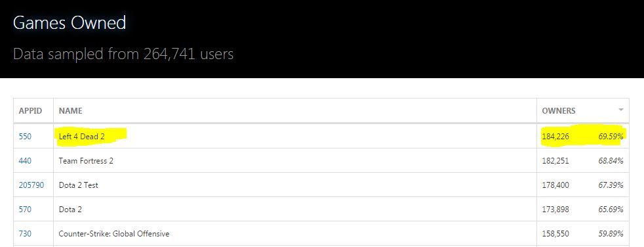Sort the table by NAME header
The image size is (644, 247).
click(70, 111)
